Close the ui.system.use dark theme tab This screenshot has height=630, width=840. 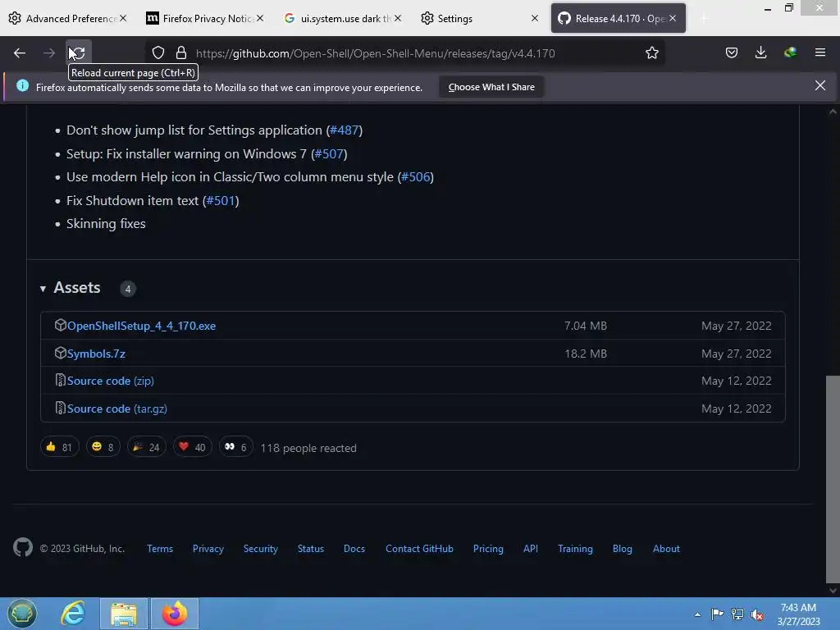click(398, 18)
